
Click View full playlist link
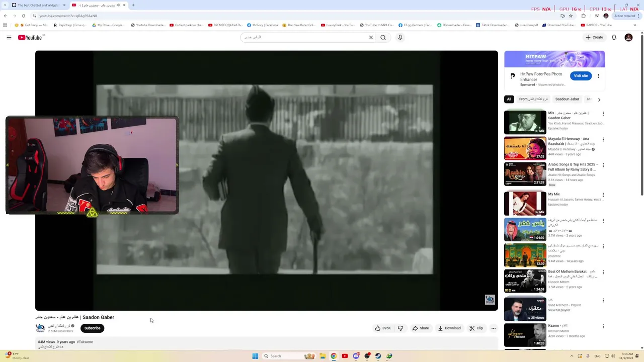(x=559, y=310)
